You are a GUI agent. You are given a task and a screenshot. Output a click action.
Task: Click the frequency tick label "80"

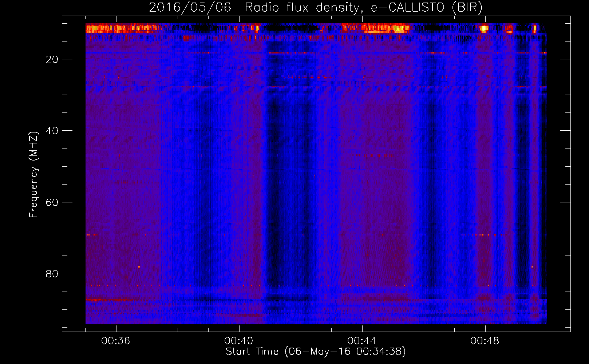point(52,274)
